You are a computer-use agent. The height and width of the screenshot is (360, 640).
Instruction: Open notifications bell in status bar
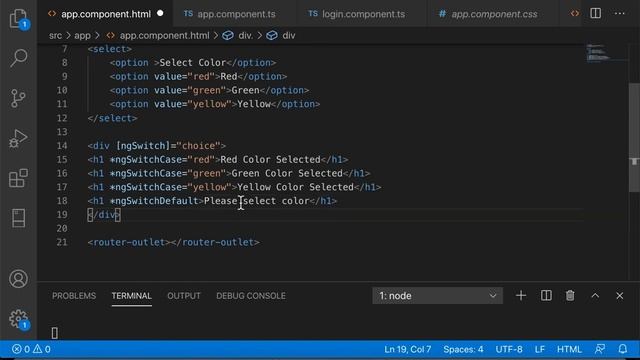(622, 349)
